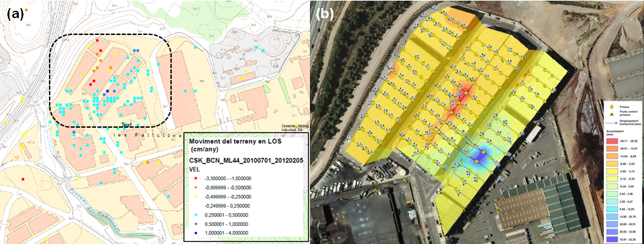Click the dark blue 33,87 - 42,20 swatch
The image size is (644, 244).
tap(612, 239)
